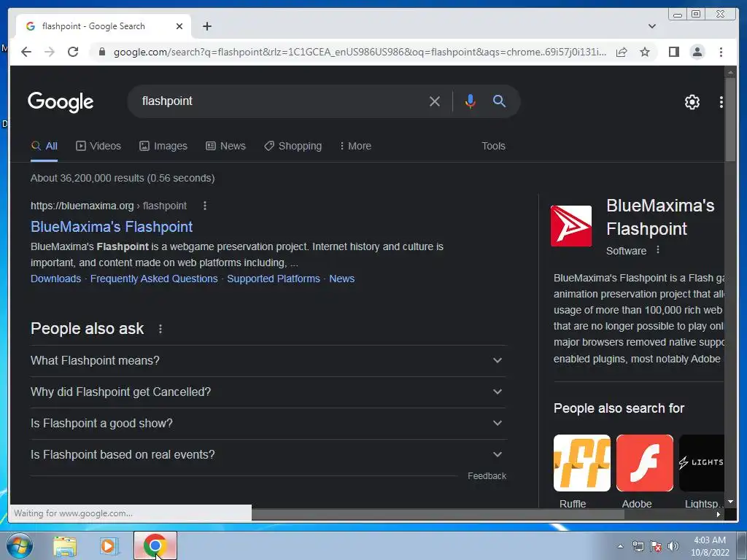The height and width of the screenshot is (560, 747).
Task: Open Frequently Asked Questions sitelink
Action: click(154, 279)
